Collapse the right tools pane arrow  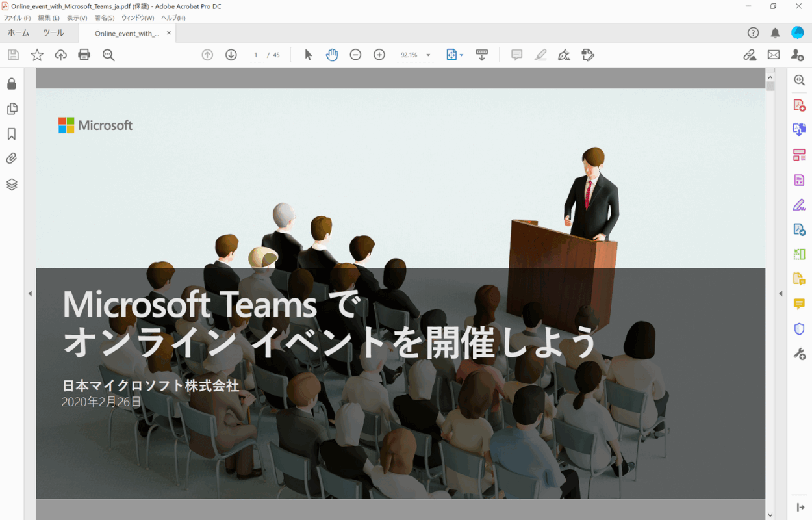781,294
